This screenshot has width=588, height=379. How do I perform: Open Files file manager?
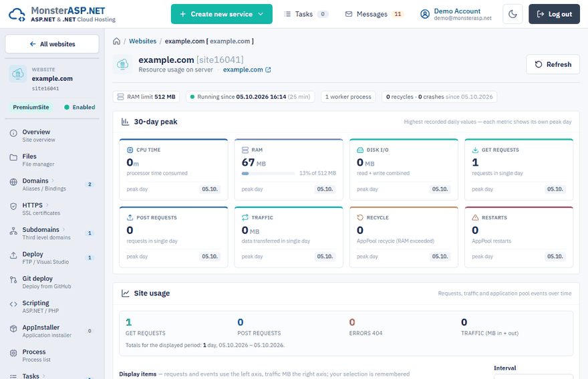[x=52, y=160]
